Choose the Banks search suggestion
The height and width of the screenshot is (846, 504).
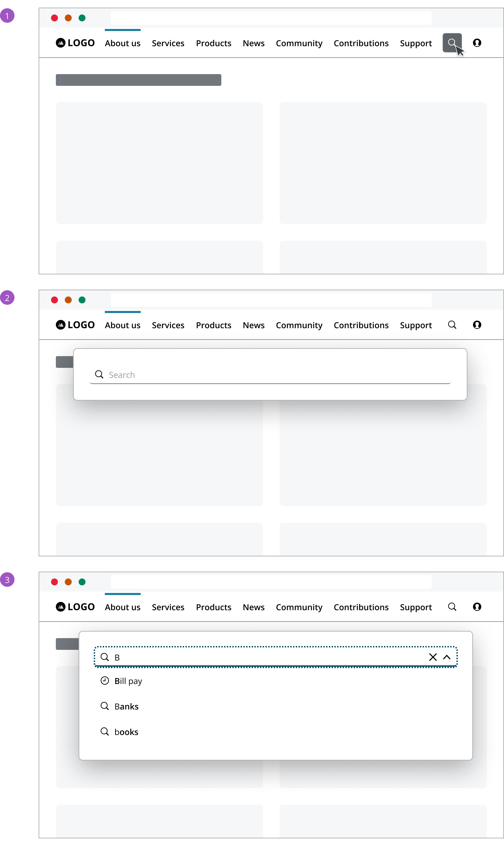pyautogui.click(x=127, y=706)
